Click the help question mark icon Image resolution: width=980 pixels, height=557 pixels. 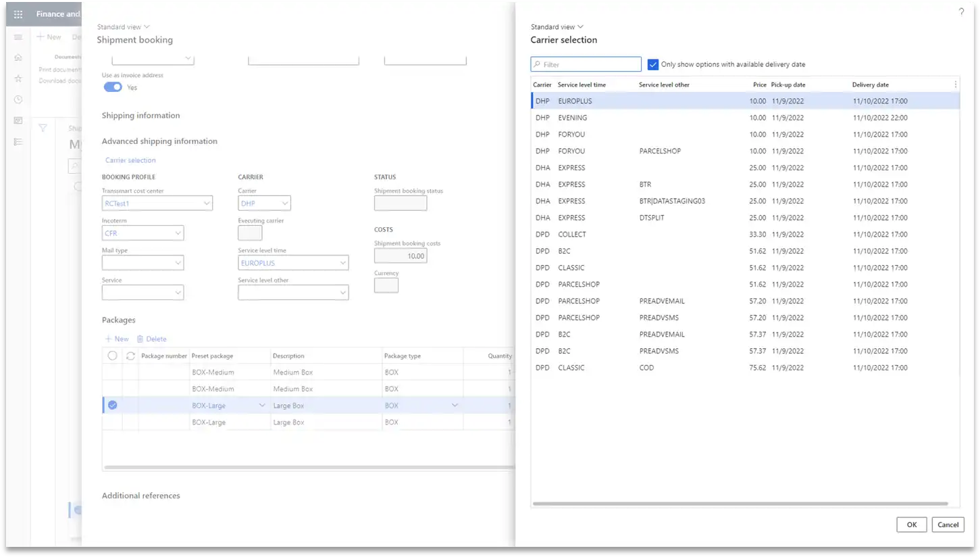click(962, 12)
